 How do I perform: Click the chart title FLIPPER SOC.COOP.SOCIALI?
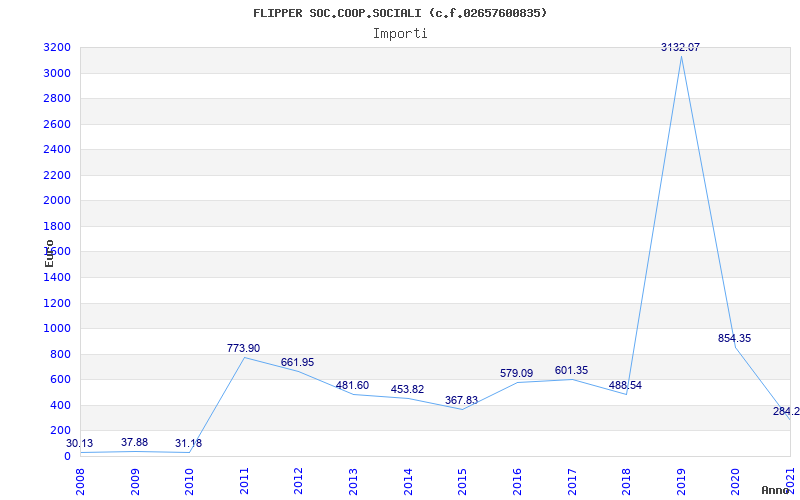[x=400, y=13]
